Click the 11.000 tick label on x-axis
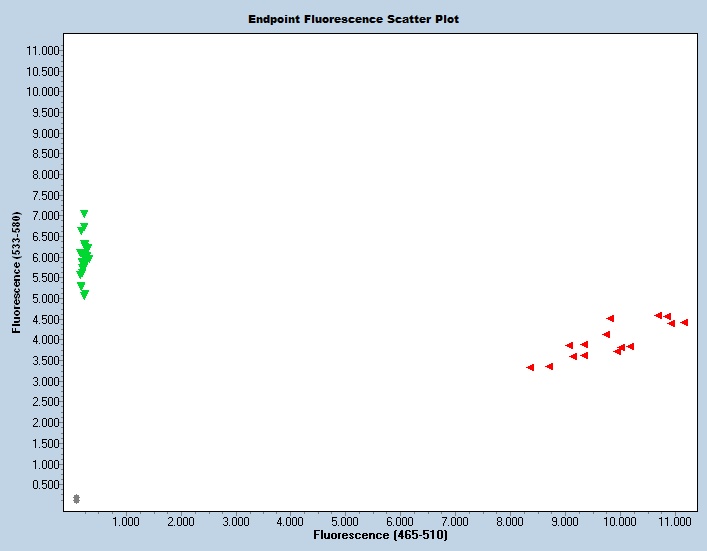The width and height of the screenshot is (707, 551). tap(674, 522)
